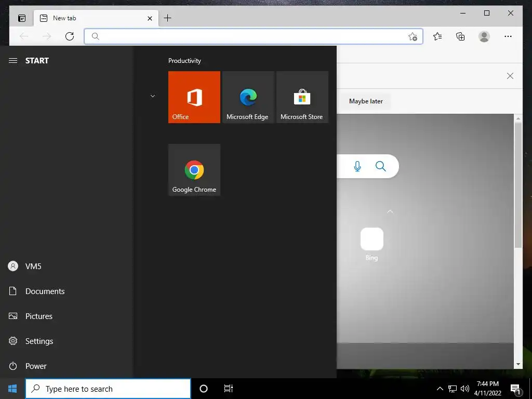This screenshot has height=399, width=532.
Task: Click the search magnifier on new tab page
Action: click(381, 166)
